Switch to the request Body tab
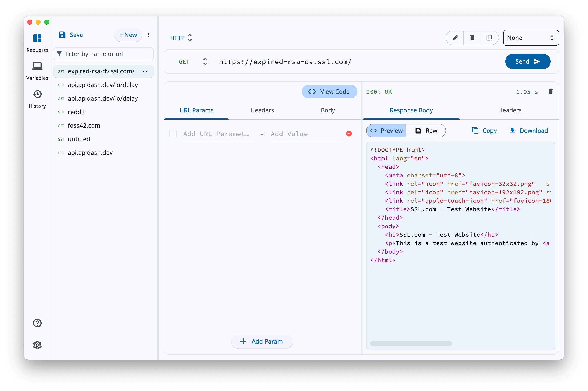This screenshot has width=588, height=391. [x=327, y=110]
